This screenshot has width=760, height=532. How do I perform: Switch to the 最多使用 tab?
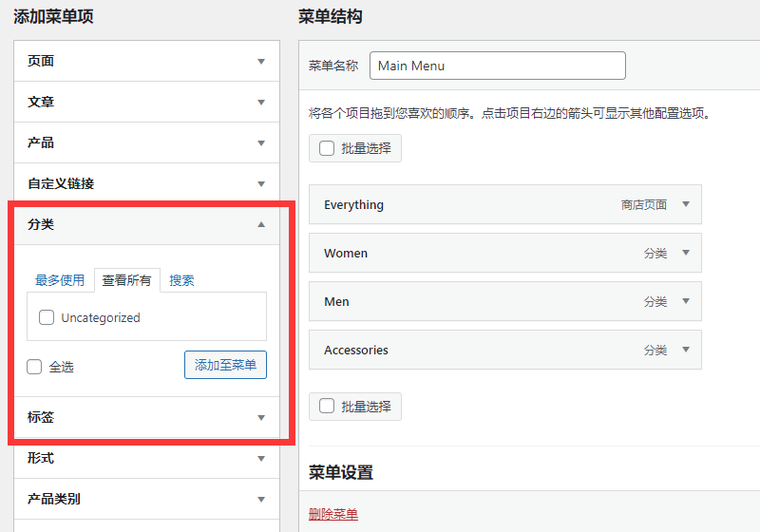pos(60,280)
